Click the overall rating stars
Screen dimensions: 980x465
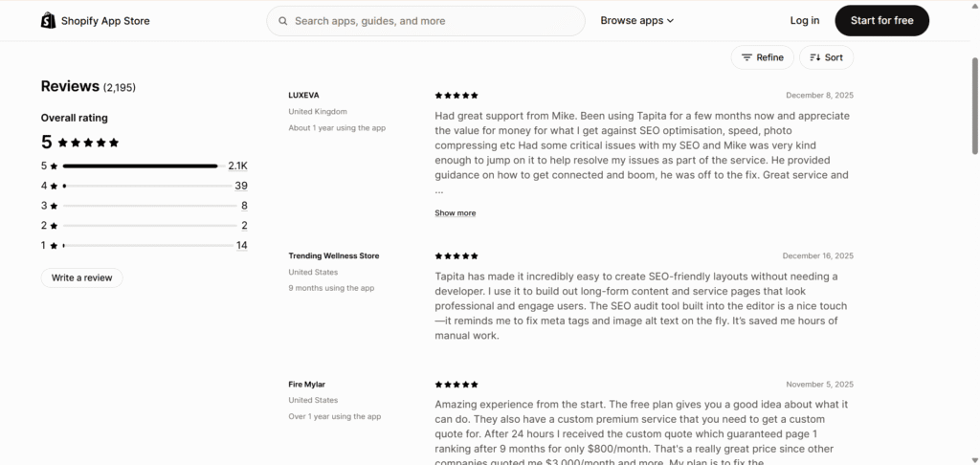point(88,143)
